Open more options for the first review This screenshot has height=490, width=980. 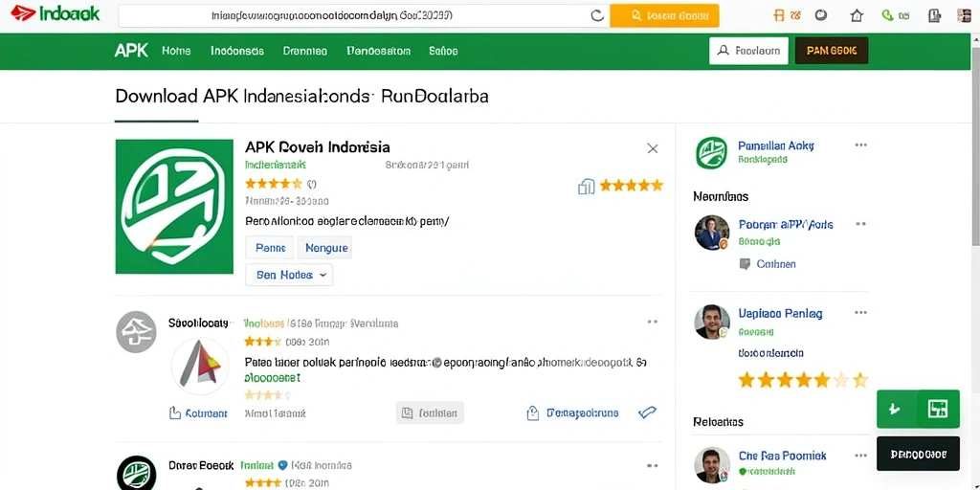[x=653, y=322]
